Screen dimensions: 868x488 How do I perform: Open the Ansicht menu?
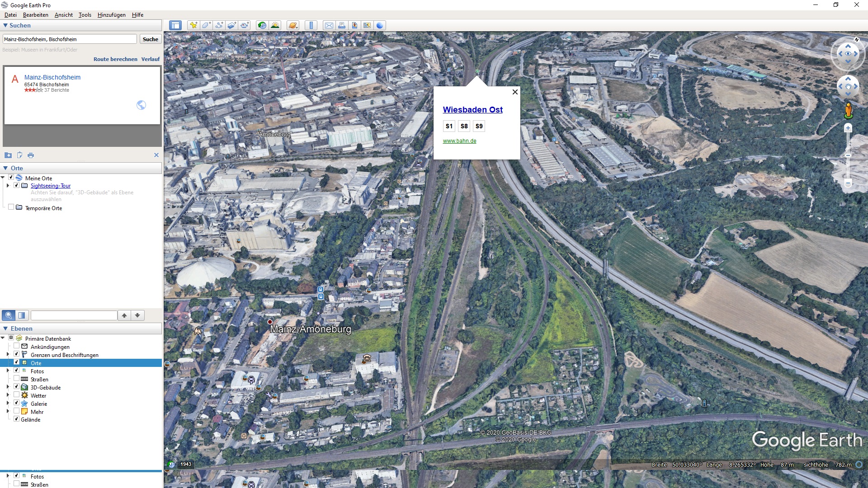tap(63, 15)
